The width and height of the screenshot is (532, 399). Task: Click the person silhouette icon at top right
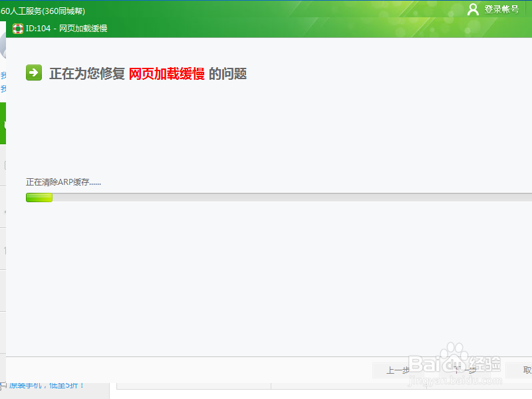pyautogui.click(x=473, y=9)
